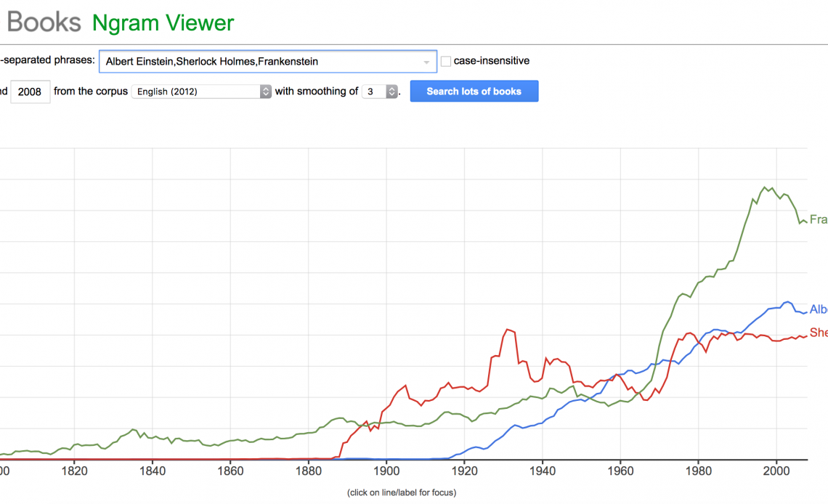Open the phrase suggestions dropdown arrow
The height and width of the screenshot is (504, 828).
(x=426, y=62)
